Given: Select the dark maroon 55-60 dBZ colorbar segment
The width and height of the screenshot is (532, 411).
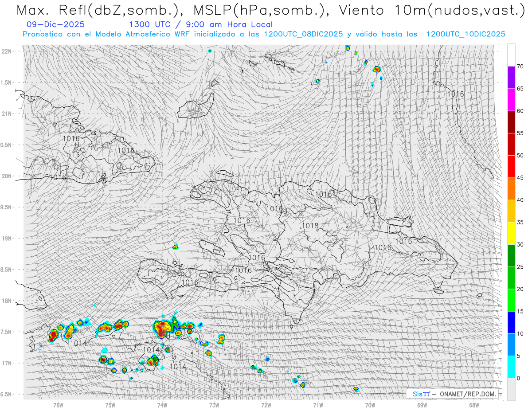Looking at the screenshot, I should click(511, 122).
